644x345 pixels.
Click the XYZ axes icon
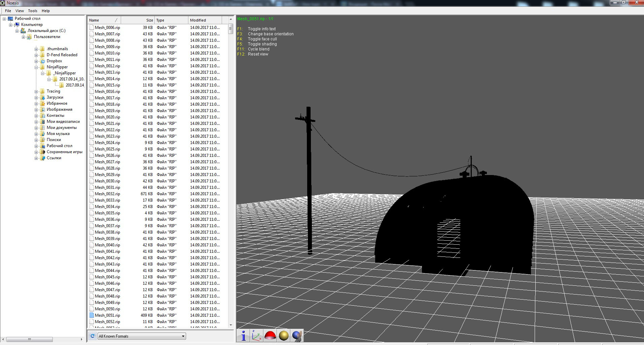point(257,336)
